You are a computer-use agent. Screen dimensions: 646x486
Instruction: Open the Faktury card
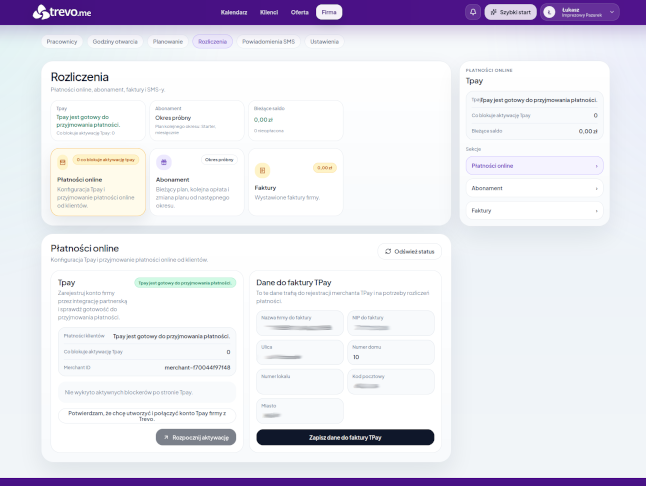pos(296,182)
